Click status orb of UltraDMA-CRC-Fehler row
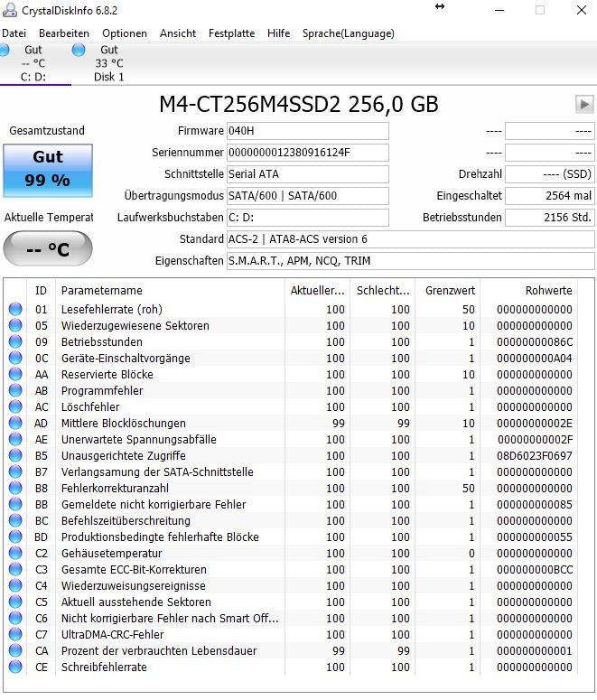 [15, 634]
